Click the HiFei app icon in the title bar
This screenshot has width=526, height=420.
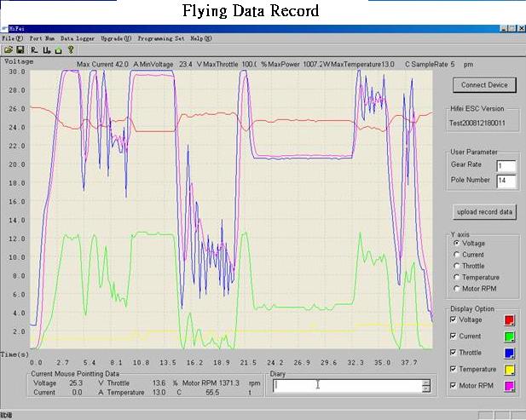point(4,28)
